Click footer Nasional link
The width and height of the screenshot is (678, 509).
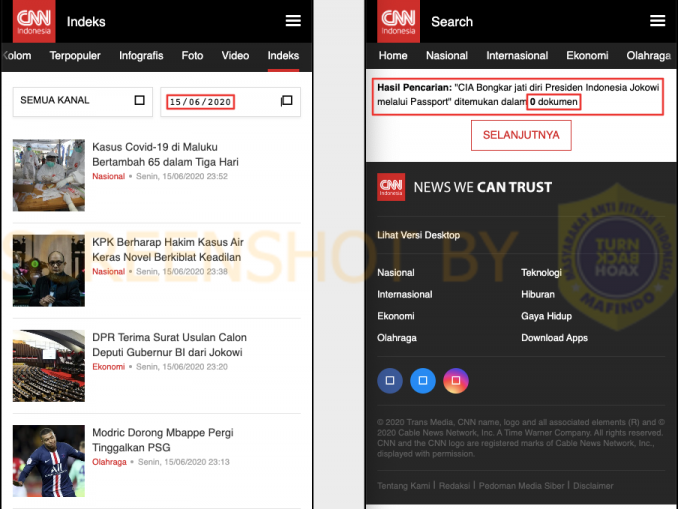[x=396, y=273]
